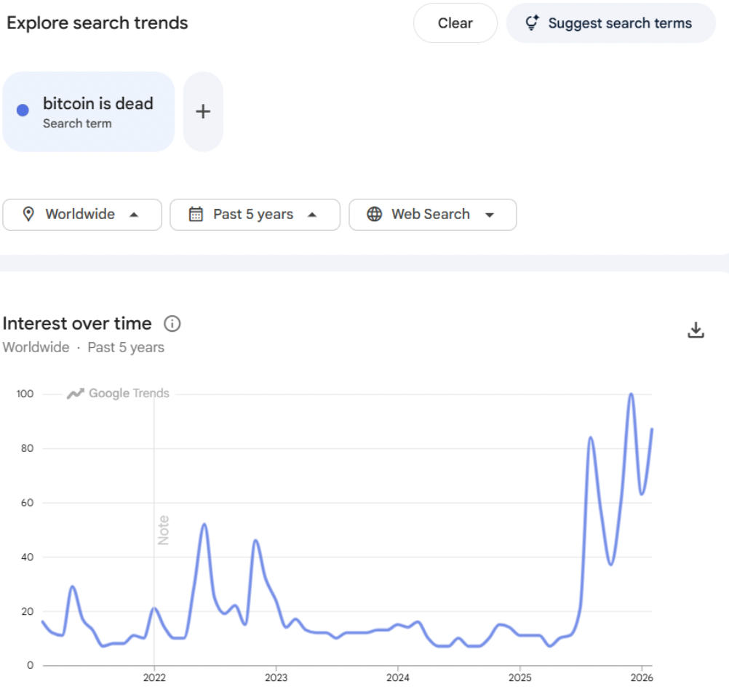
Task: Select the bitcoin is dead search term chip
Action: point(97,111)
